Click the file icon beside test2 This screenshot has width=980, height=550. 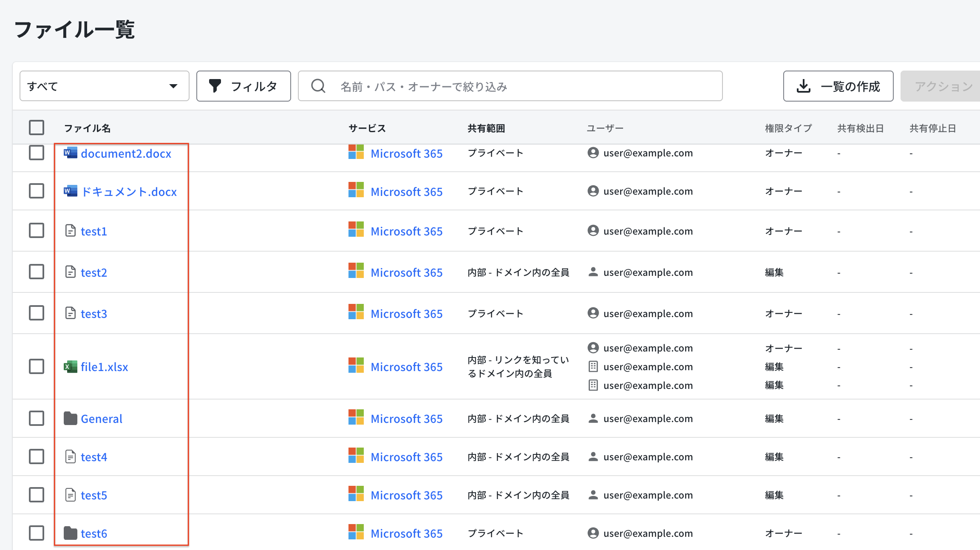(x=71, y=272)
